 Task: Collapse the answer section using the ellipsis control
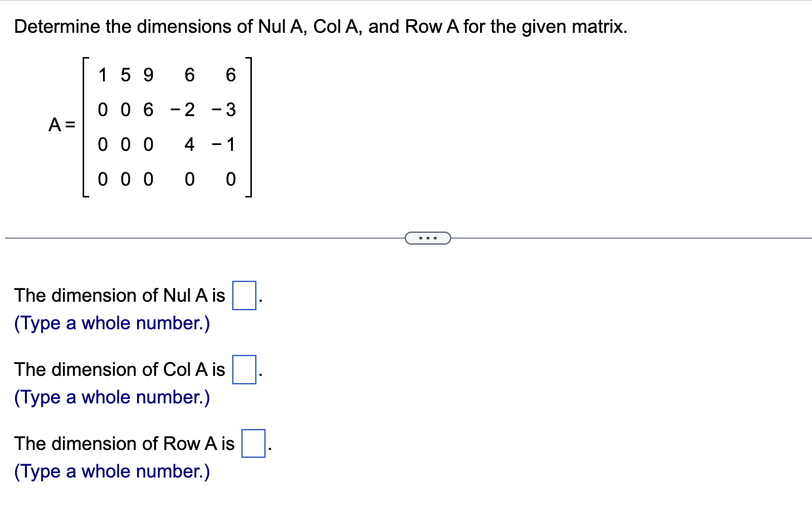tap(428, 238)
